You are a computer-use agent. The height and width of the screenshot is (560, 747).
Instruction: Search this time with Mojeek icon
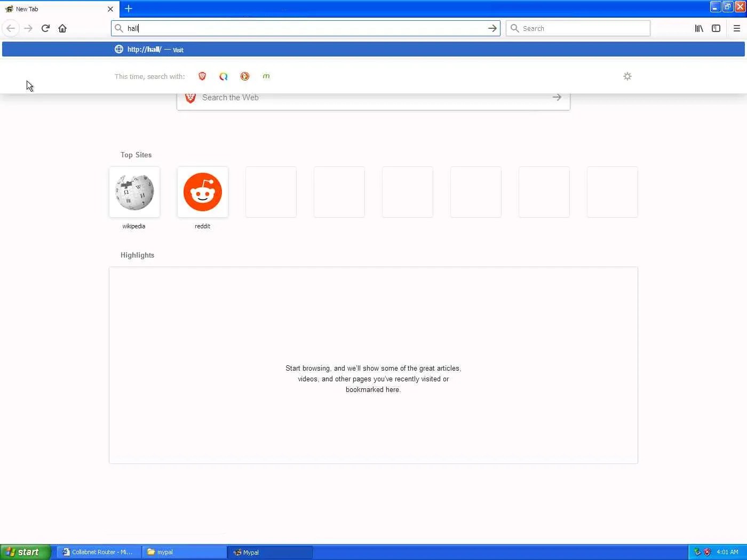tap(266, 76)
